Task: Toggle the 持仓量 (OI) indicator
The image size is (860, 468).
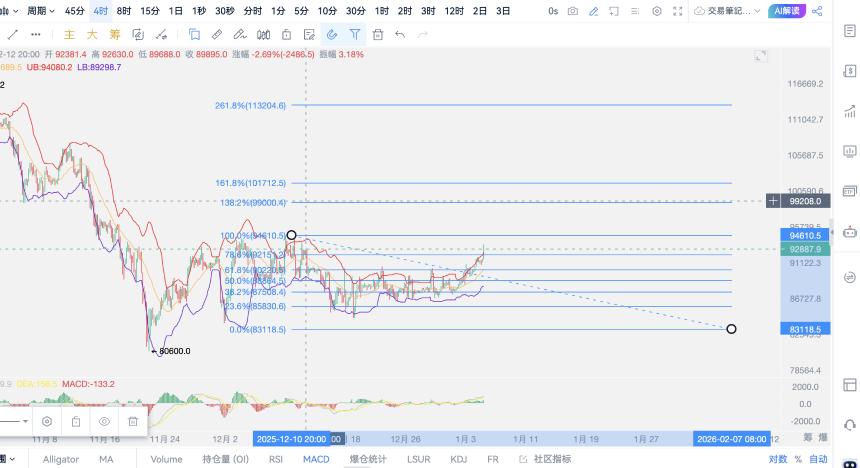Action: pyautogui.click(x=225, y=459)
